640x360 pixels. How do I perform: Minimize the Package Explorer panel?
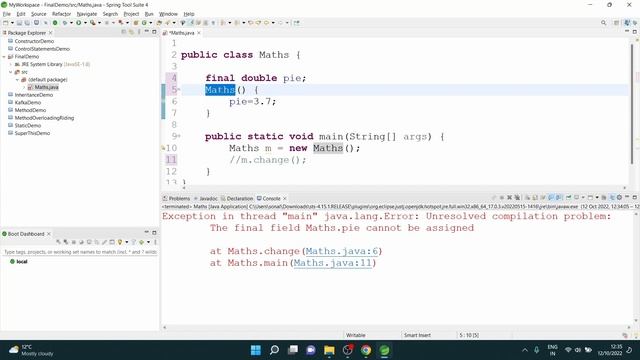(x=147, y=31)
